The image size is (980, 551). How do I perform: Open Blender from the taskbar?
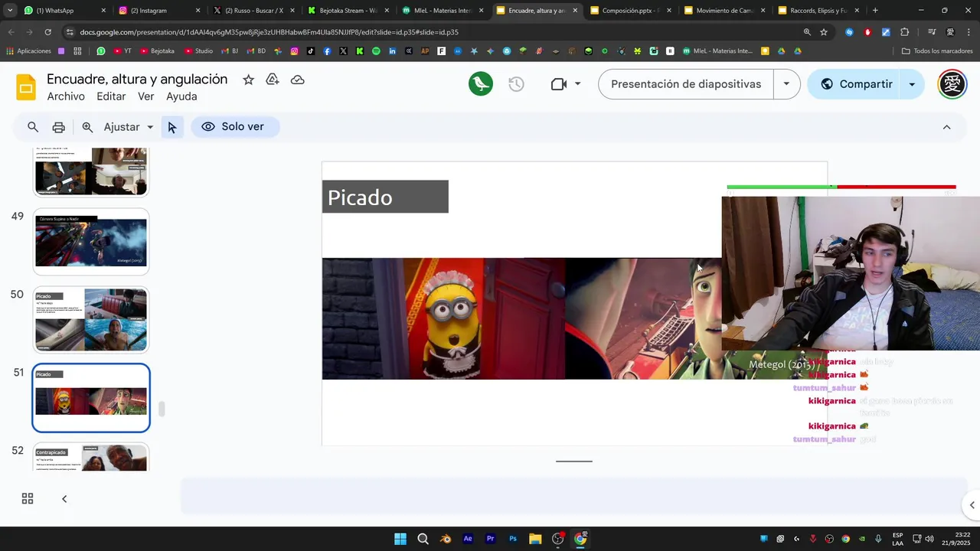(x=446, y=539)
